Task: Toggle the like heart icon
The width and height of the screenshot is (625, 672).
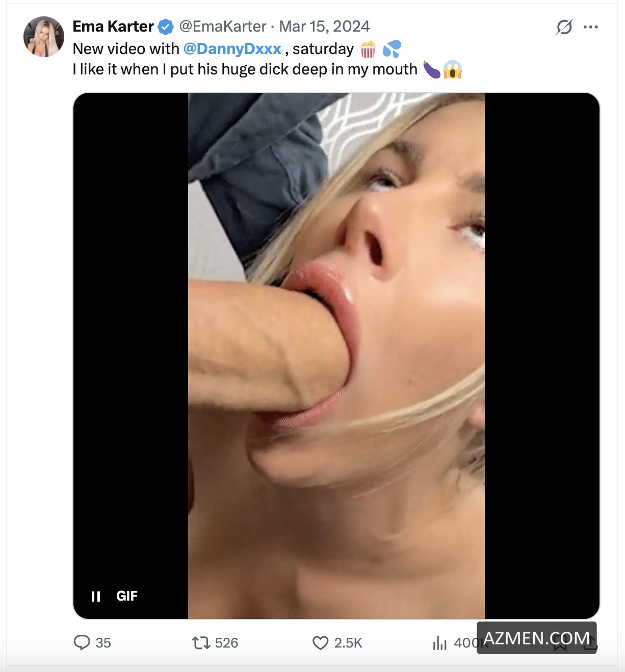Action: (x=320, y=643)
